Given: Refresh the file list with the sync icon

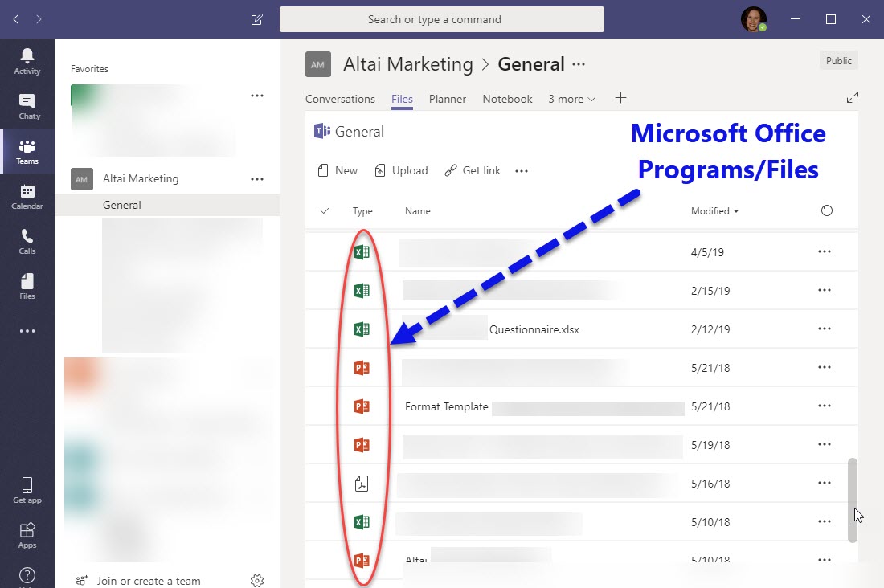Looking at the screenshot, I should [x=827, y=210].
